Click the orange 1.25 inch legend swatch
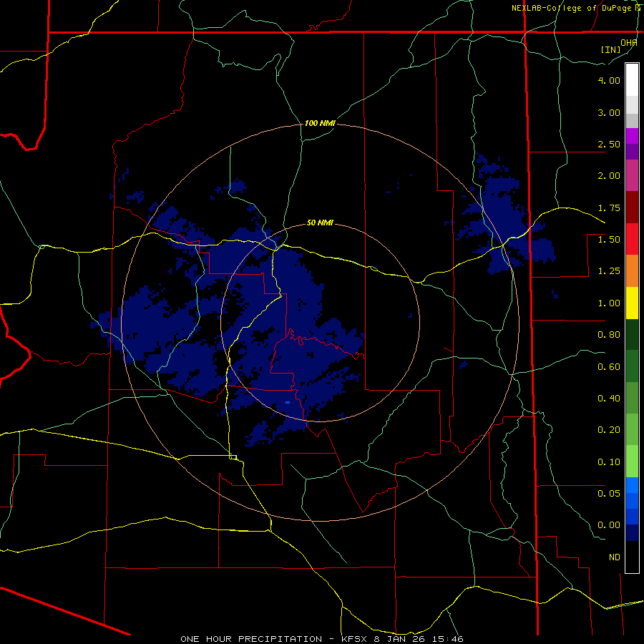This screenshot has width=644, height=644. [x=632, y=271]
